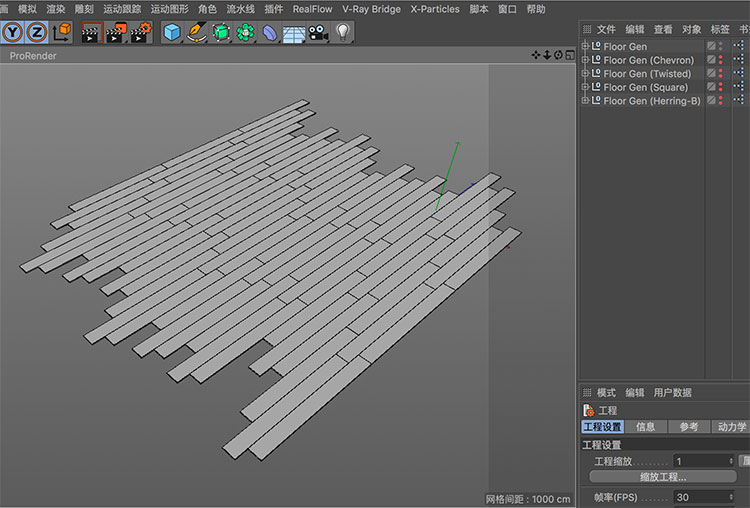Click the XPresso tag on Floor Gen
The height and width of the screenshot is (508, 750).
(x=739, y=45)
